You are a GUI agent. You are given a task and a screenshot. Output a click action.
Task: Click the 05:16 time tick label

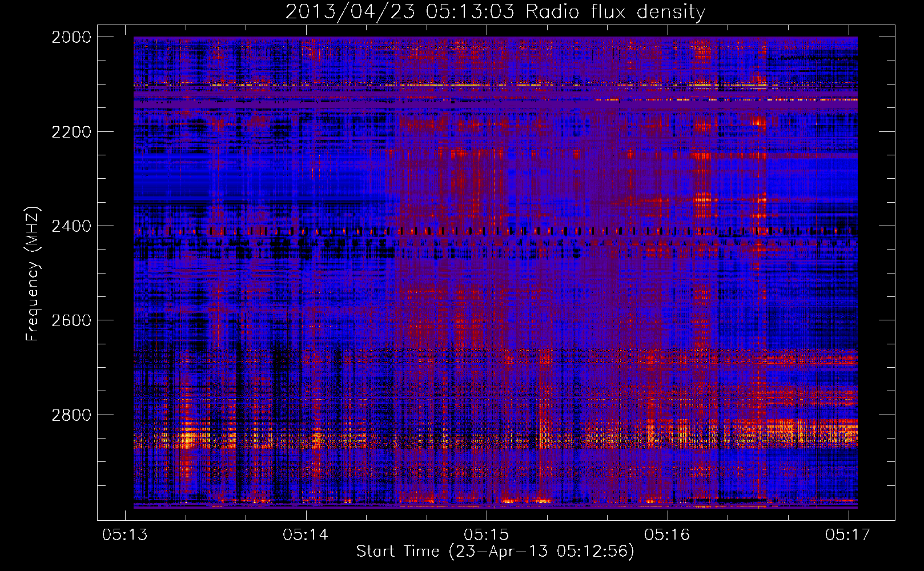[667, 535]
